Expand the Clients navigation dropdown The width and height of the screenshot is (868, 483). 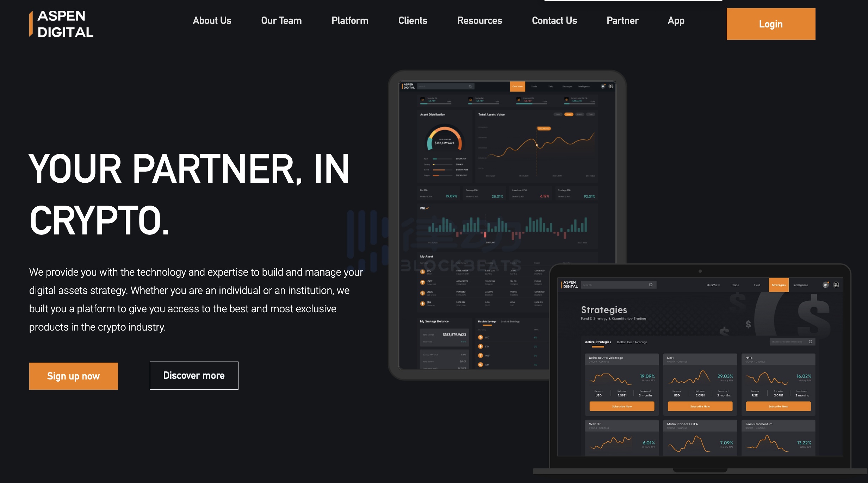[x=413, y=20]
